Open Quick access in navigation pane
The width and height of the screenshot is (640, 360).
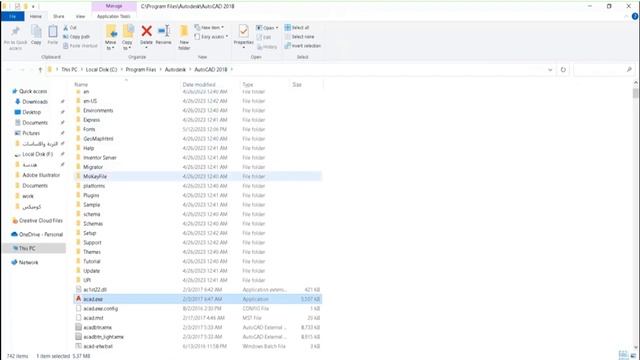[29, 91]
